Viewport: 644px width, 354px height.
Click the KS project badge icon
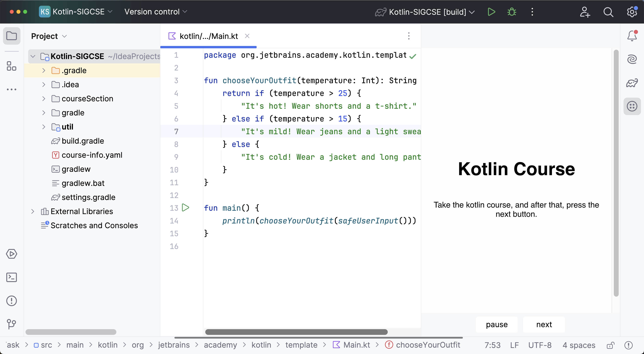(45, 12)
